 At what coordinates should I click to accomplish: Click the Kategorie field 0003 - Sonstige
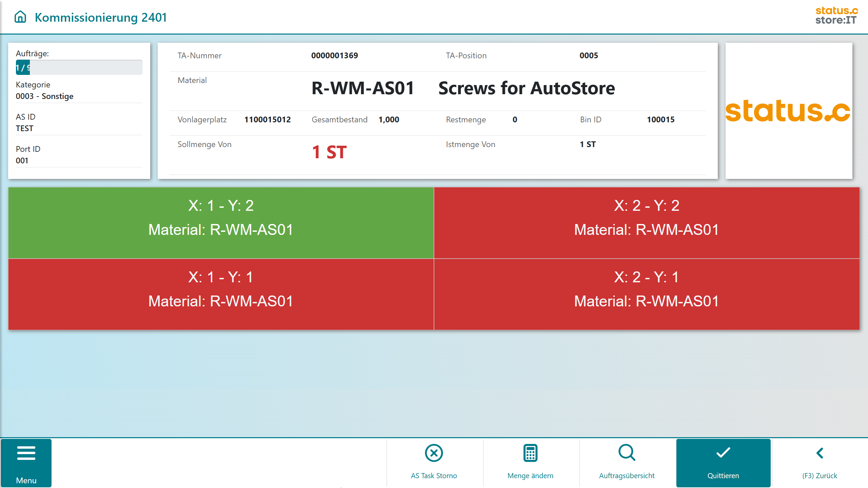[x=44, y=96]
